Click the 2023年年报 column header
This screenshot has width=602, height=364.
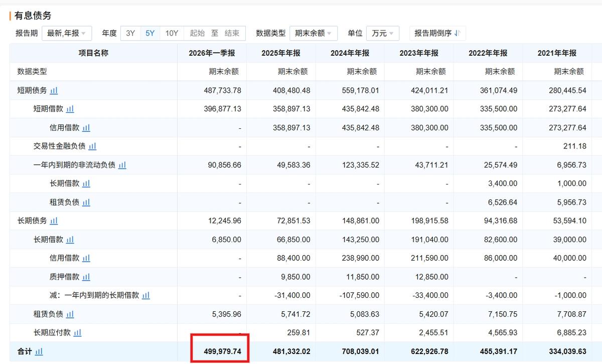(x=419, y=53)
